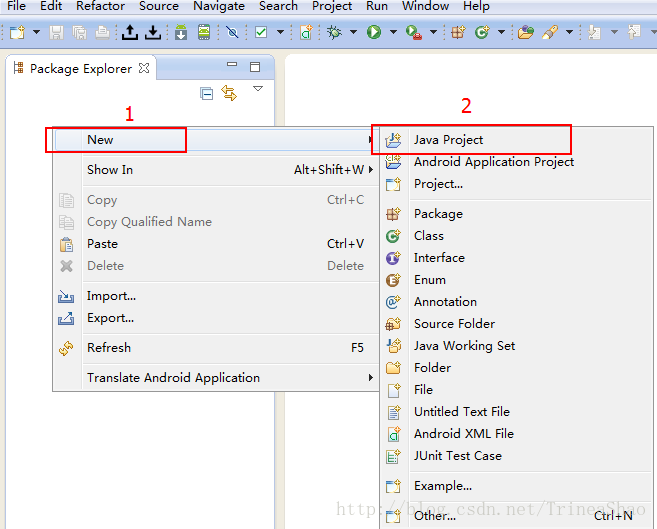This screenshot has width=657, height=529.
Task: Open the Search menu
Action: (278, 6)
